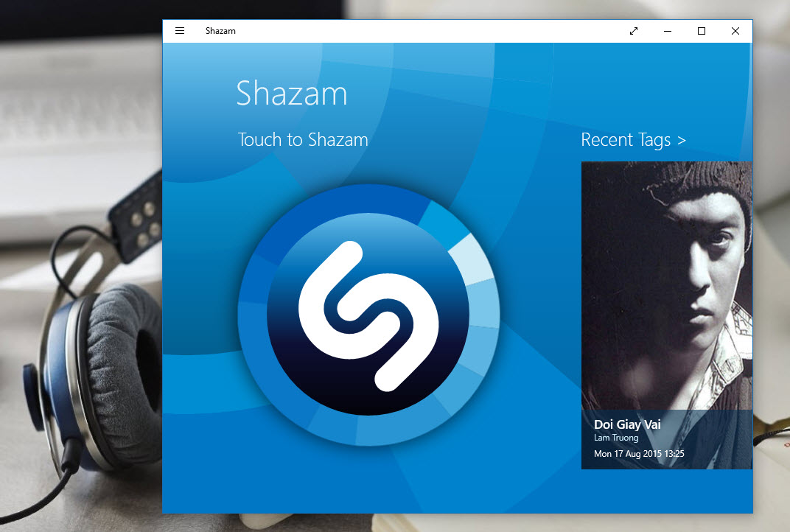
Task: Click the Shazam title in title bar
Action: click(x=220, y=31)
